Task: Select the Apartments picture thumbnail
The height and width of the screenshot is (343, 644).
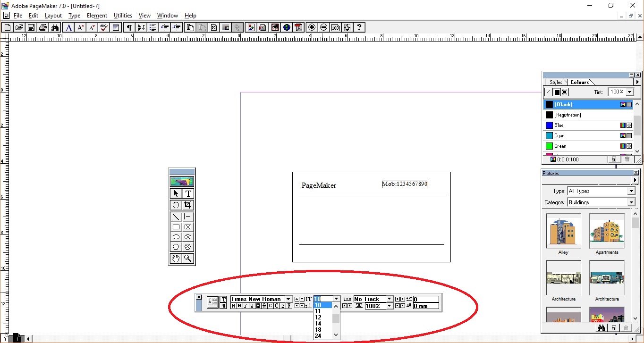Action: [607, 231]
